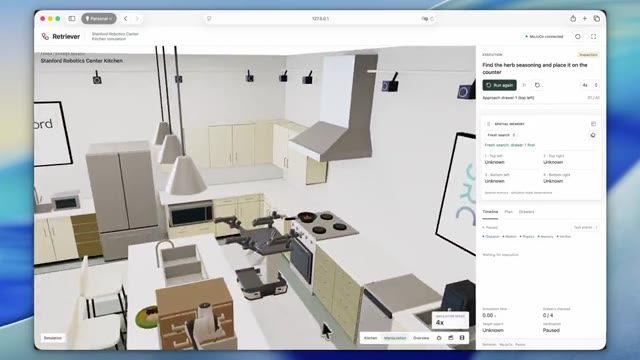Show Safari tab overview icon
This screenshot has height=360, width=640.
coord(596,18)
